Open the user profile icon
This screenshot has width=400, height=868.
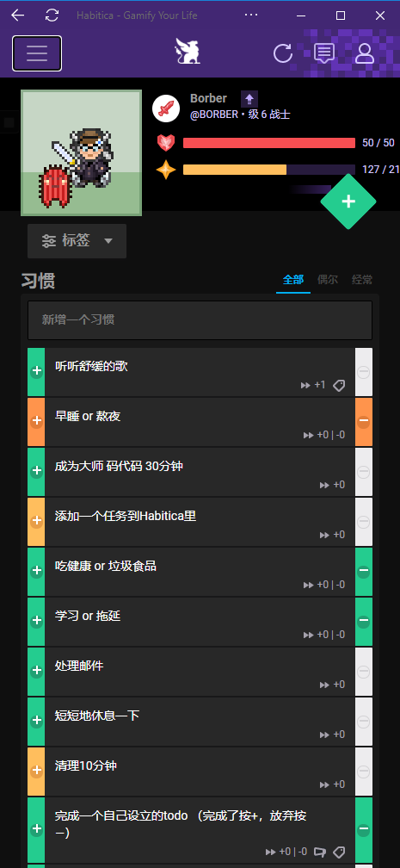click(x=365, y=53)
